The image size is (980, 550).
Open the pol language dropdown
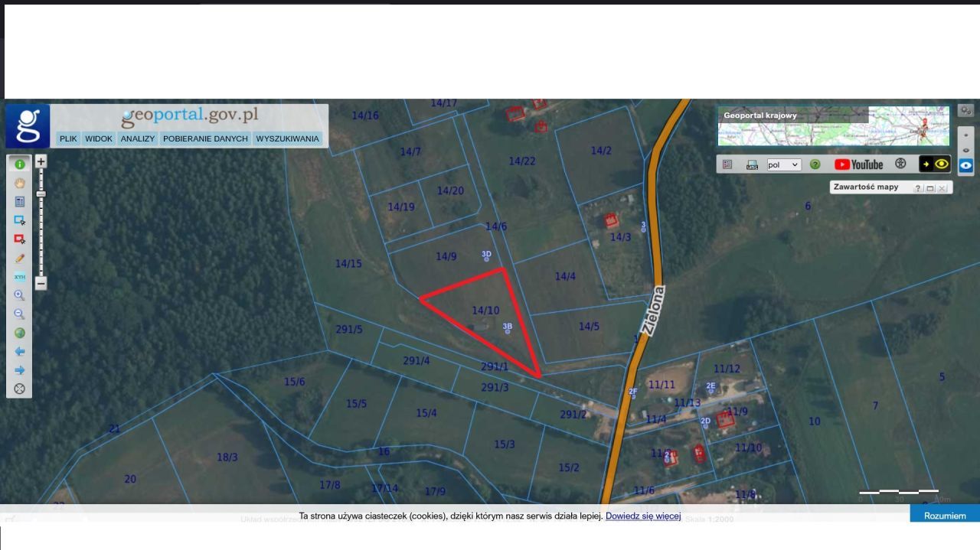click(784, 164)
